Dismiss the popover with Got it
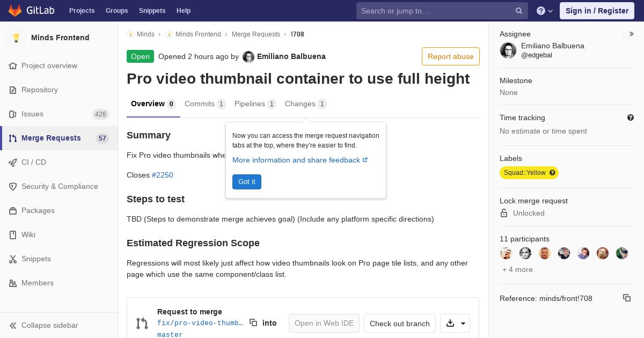 [x=247, y=182]
